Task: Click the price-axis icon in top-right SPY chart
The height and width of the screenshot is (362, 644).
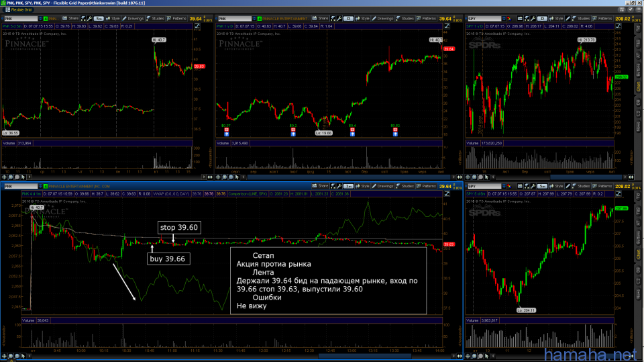Action: (618, 26)
